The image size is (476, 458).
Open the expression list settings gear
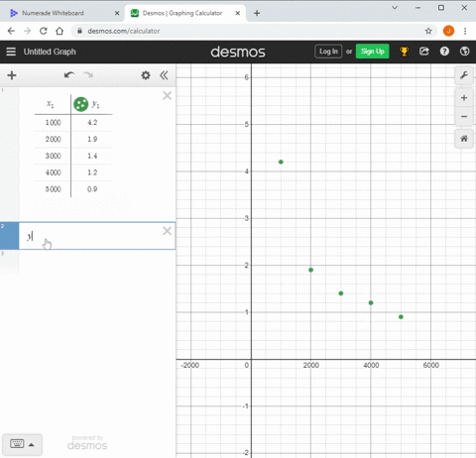click(146, 75)
